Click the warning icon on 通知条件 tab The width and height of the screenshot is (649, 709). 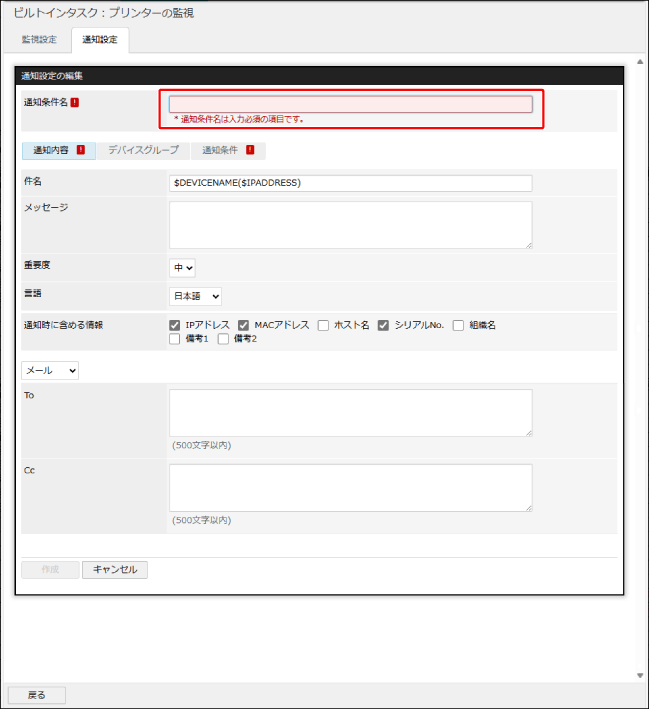[x=249, y=150]
